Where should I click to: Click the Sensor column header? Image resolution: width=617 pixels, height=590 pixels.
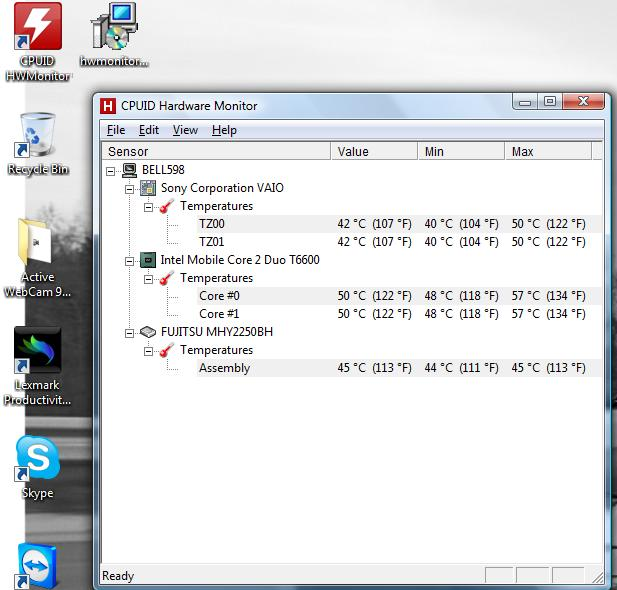216,152
